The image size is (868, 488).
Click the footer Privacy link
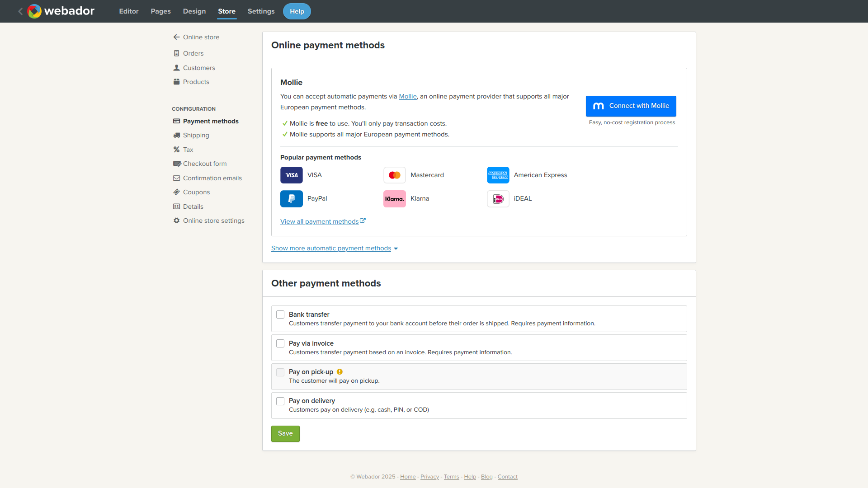click(x=429, y=477)
